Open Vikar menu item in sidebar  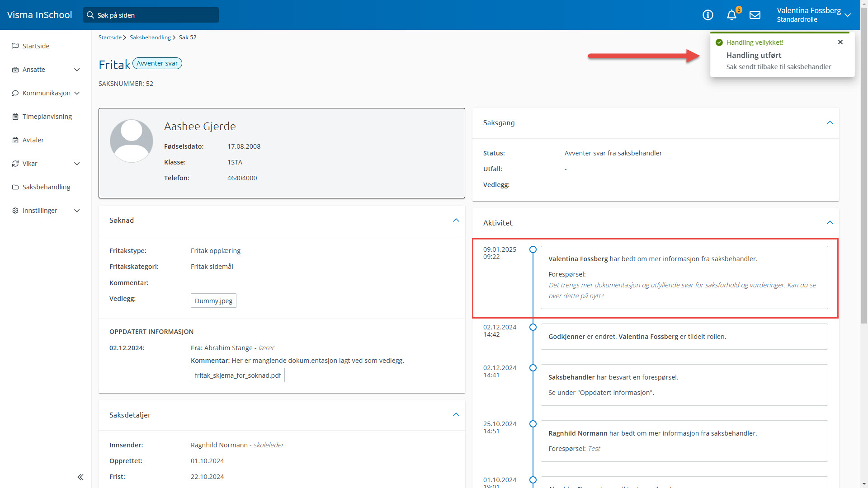click(30, 164)
